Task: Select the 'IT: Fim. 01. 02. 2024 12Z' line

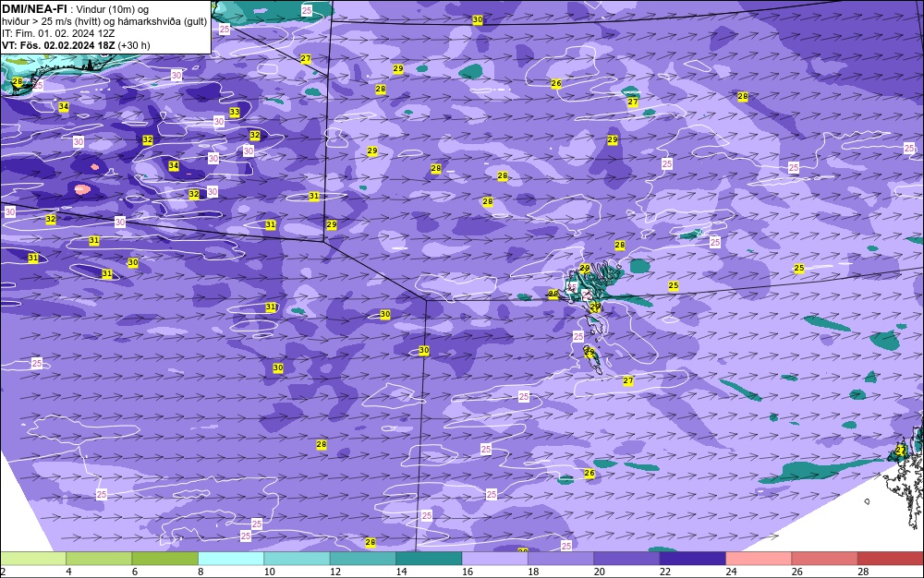Action: (x=58, y=33)
